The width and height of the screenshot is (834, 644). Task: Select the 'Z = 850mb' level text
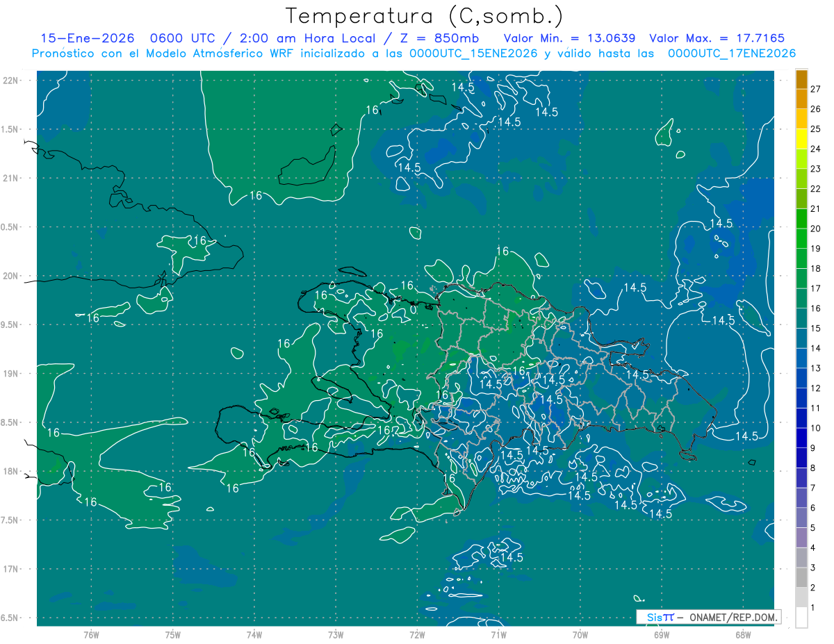pyautogui.click(x=438, y=38)
